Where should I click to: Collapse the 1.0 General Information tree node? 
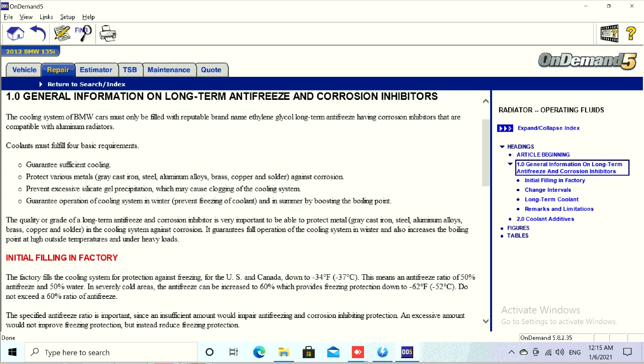point(510,164)
